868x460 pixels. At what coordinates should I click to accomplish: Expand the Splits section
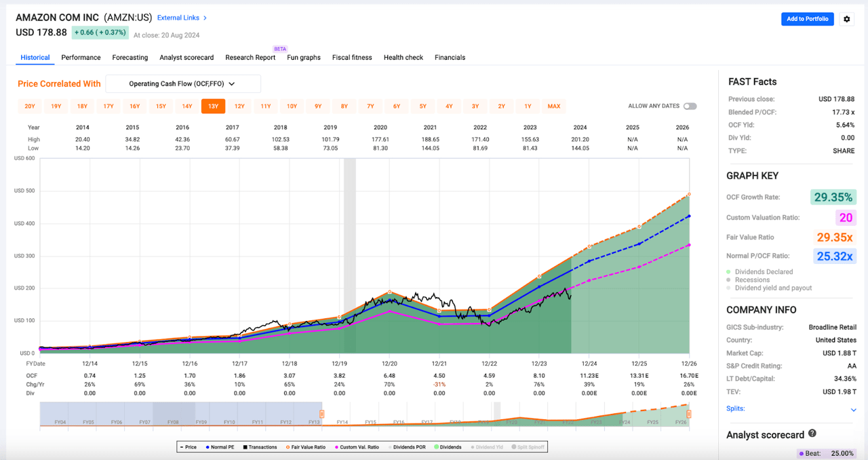click(853, 409)
